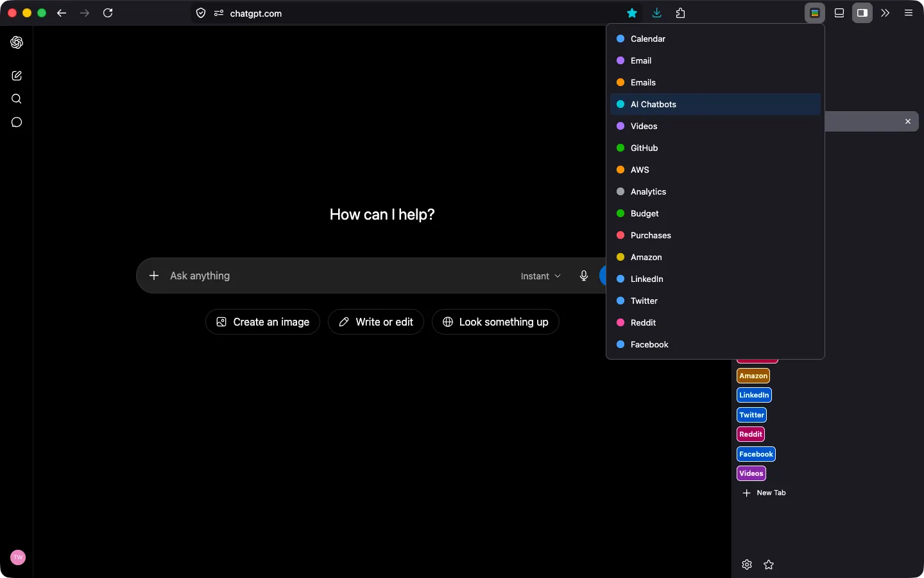This screenshot has height=578, width=924.
Task: Open the Instant model dropdown
Action: coord(541,276)
